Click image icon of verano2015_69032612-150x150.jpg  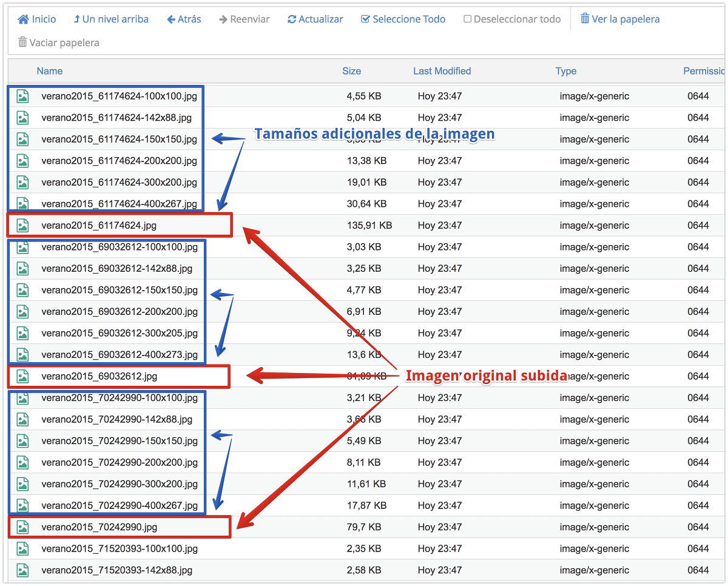[x=23, y=290]
